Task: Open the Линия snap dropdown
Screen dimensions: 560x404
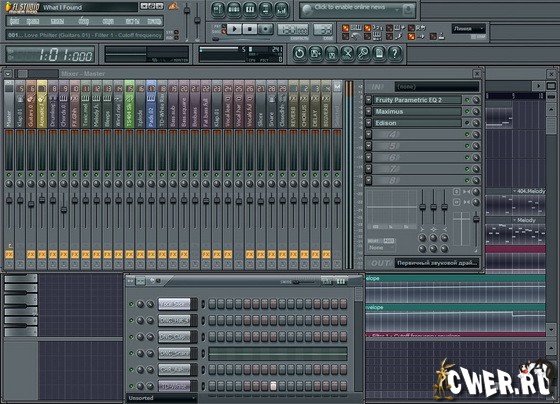Action: [469, 29]
